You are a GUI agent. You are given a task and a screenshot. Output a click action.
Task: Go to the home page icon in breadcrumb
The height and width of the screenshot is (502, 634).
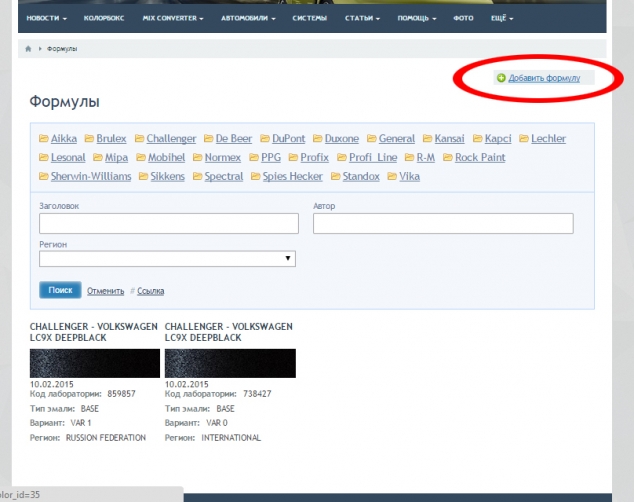point(28,49)
